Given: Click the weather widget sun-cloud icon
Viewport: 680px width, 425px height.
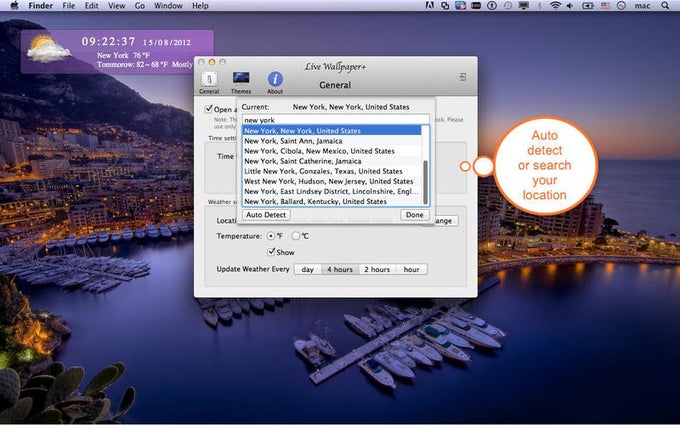Looking at the screenshot, I should [x=48, y=49].
